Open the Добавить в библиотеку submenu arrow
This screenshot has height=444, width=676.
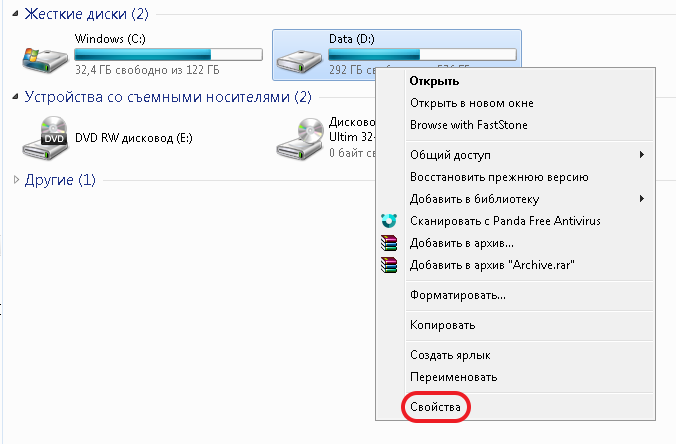(x=642, y=198)
